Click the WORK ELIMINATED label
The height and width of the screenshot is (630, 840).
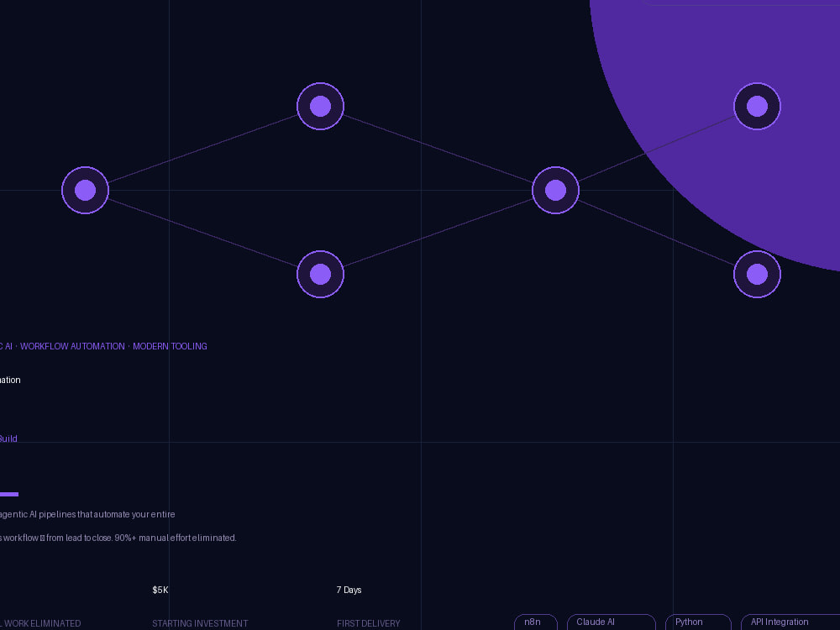40,623
